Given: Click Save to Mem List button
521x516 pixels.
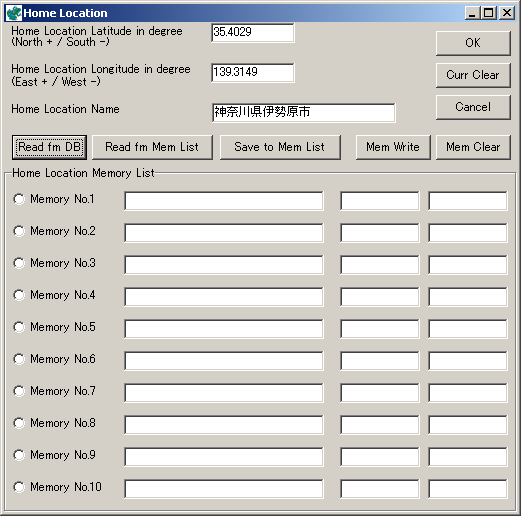Looking at the screenshot, I should (x=280, y=147).
